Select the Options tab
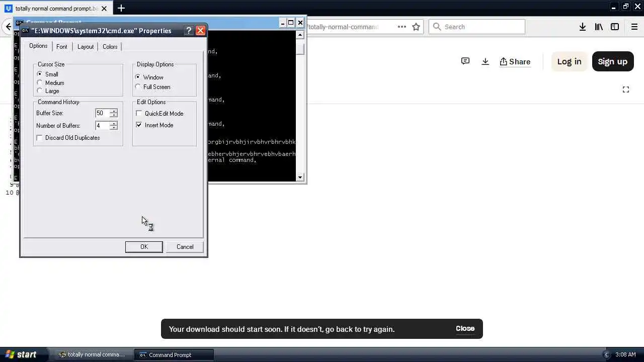Image resolution: width=644 pixels, height=362 pixels. pos(38,46)
